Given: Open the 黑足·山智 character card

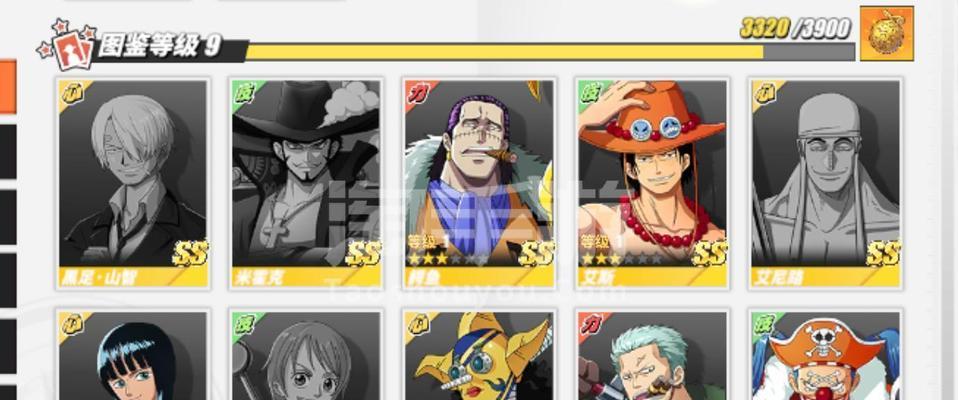Looking at the screenshot, I should tap(133, 183).
